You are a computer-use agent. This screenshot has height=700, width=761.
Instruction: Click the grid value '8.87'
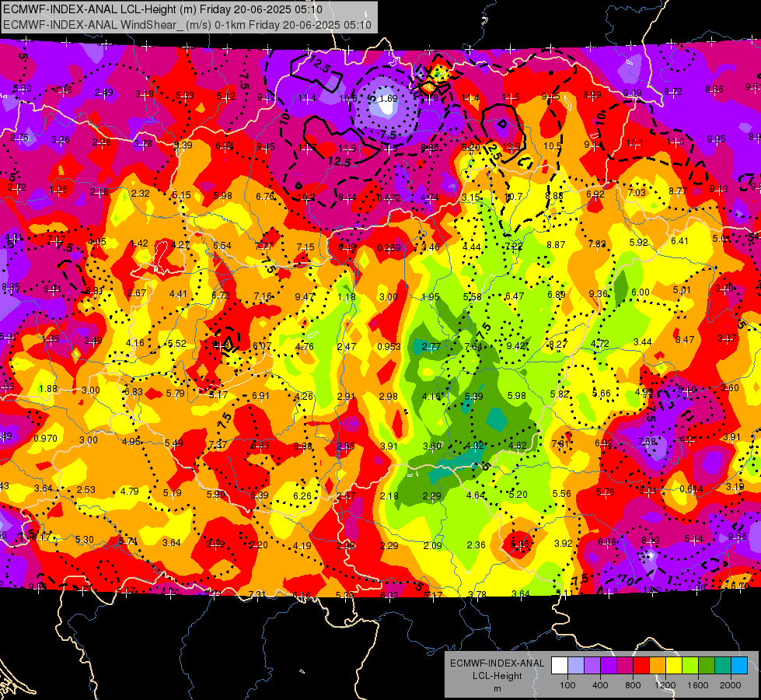pyautogui.click(x=556, y=244)
